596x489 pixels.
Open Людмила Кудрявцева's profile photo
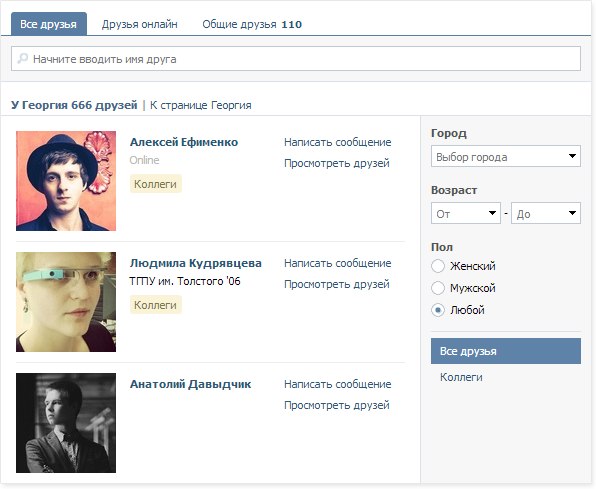tap(66, 302)
